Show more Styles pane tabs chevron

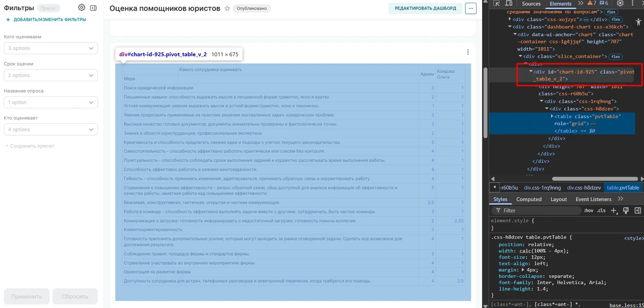621,199
